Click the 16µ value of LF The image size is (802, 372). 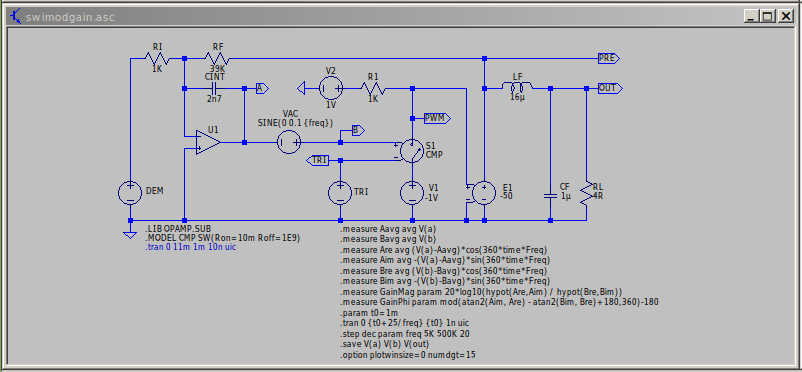point(518,97)
